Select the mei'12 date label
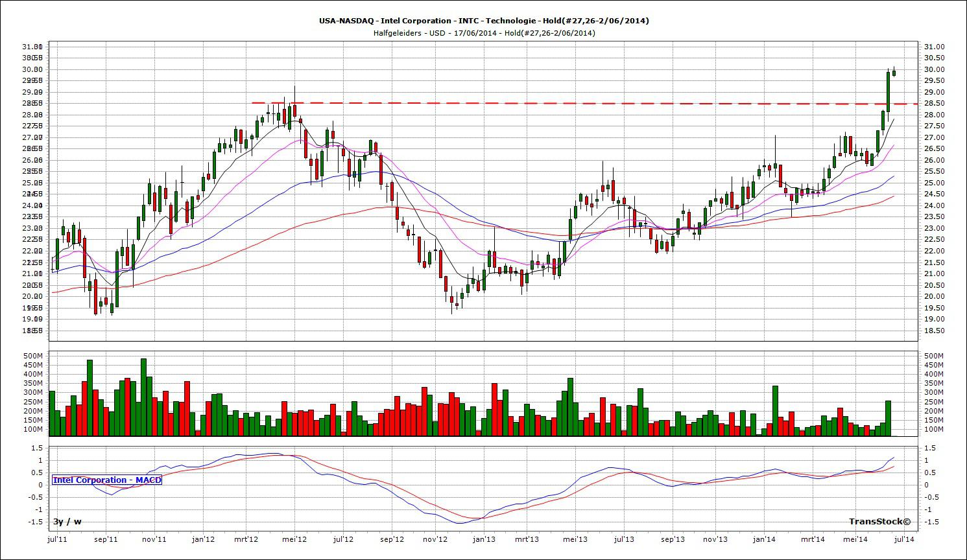The image size is (967, 560). pyautogui.click(x=294, y=539)
